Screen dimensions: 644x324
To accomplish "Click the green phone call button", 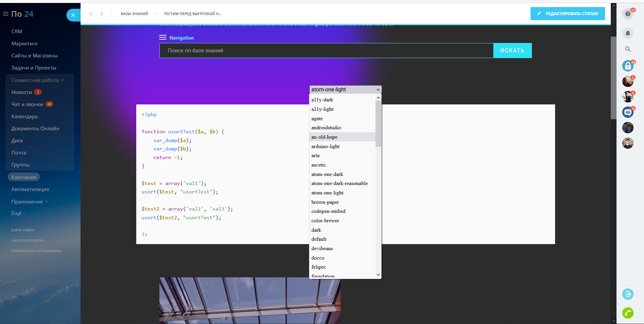I will coord(628,313).
